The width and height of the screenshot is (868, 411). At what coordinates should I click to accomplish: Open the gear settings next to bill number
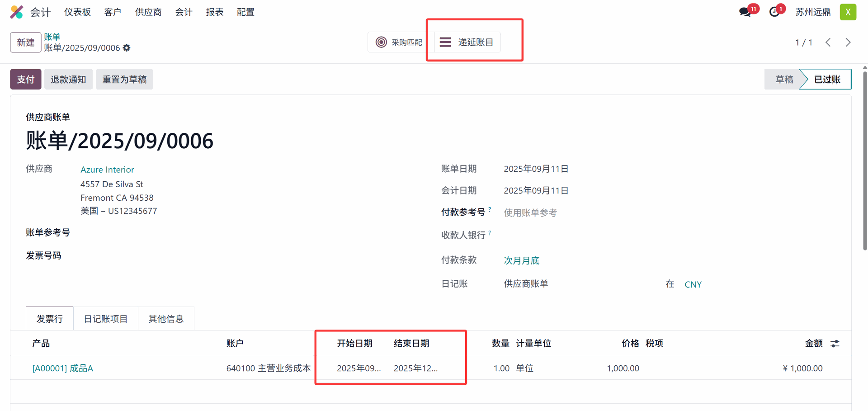click(127, 48)
